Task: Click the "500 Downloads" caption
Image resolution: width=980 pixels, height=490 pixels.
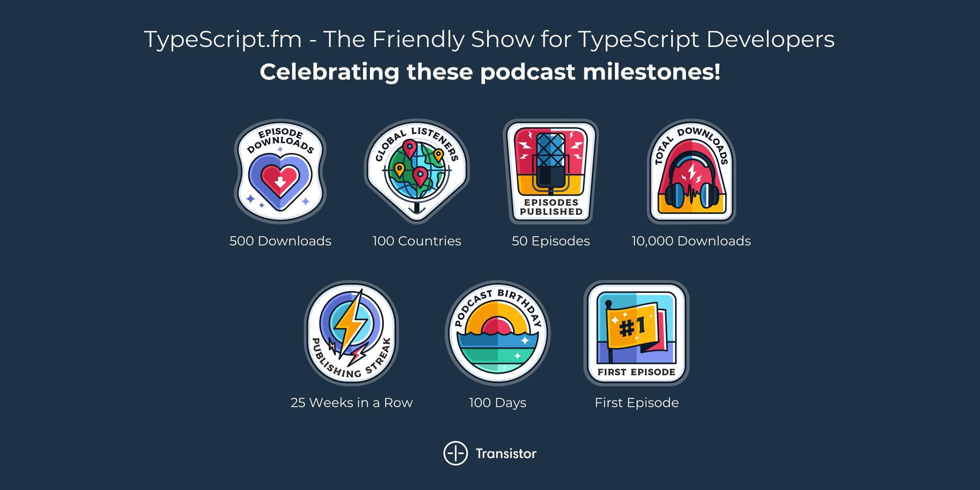Action: pyautogui.click(x=280, y=241)
